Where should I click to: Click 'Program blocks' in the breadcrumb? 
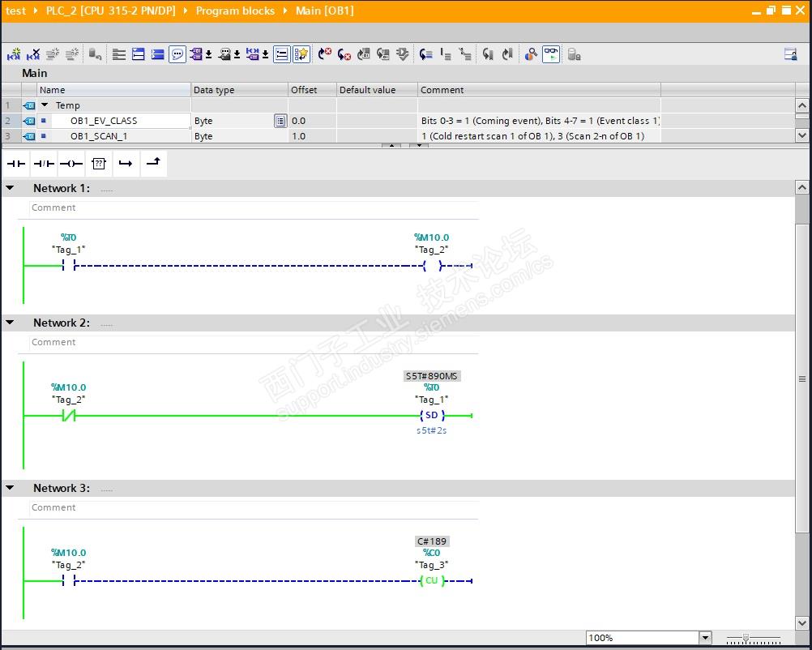click(235, 11)
